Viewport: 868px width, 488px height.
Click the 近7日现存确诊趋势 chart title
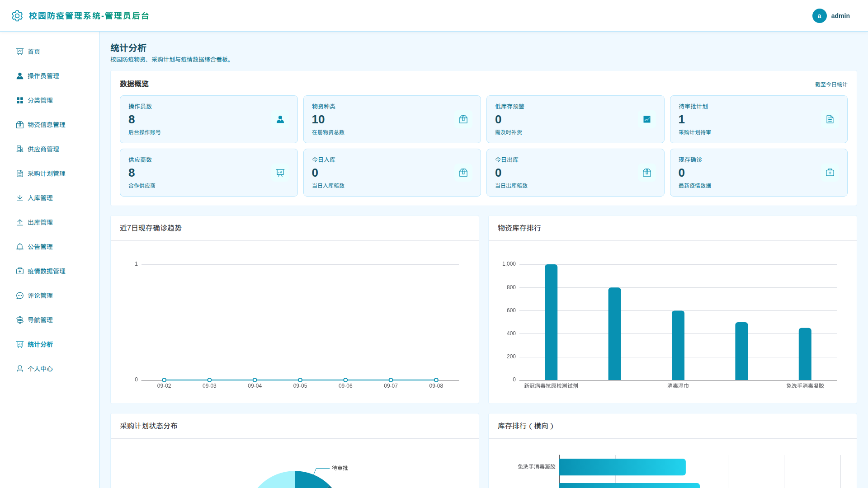pyautogui.click(x=151, y=228)
